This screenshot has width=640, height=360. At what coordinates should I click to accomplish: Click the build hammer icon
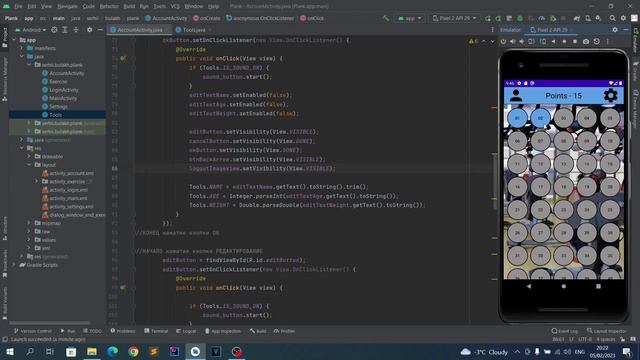click(x=386, y=18)
